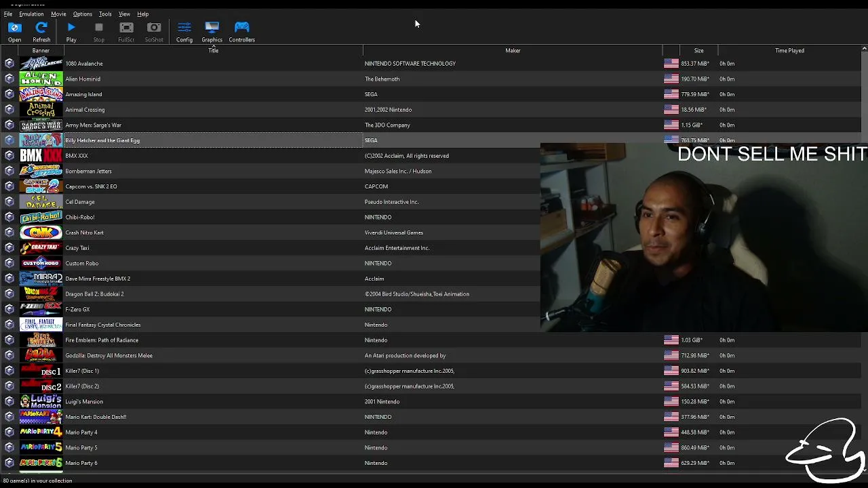Select Godzilla: Destroy All Monsters Melee
The height and width of the screenshot is (488, 868).
point(108,355)
